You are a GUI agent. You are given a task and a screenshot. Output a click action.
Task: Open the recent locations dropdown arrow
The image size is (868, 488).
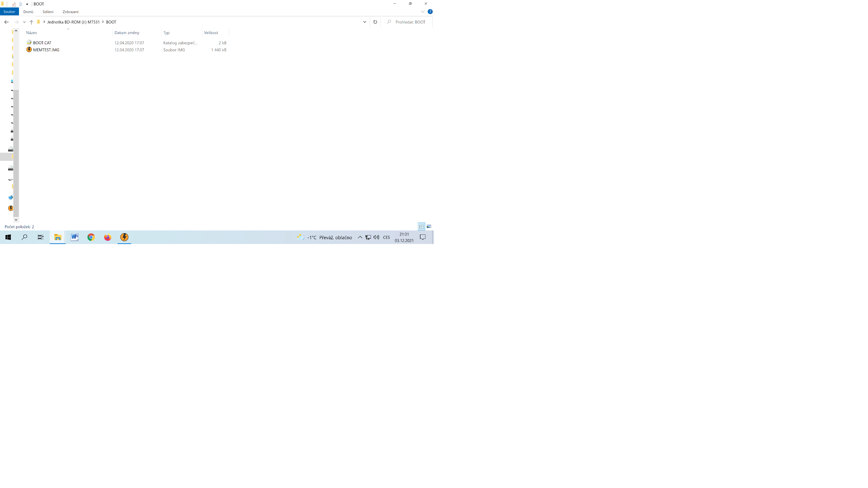pyautogui.click(x=24, y=22)
